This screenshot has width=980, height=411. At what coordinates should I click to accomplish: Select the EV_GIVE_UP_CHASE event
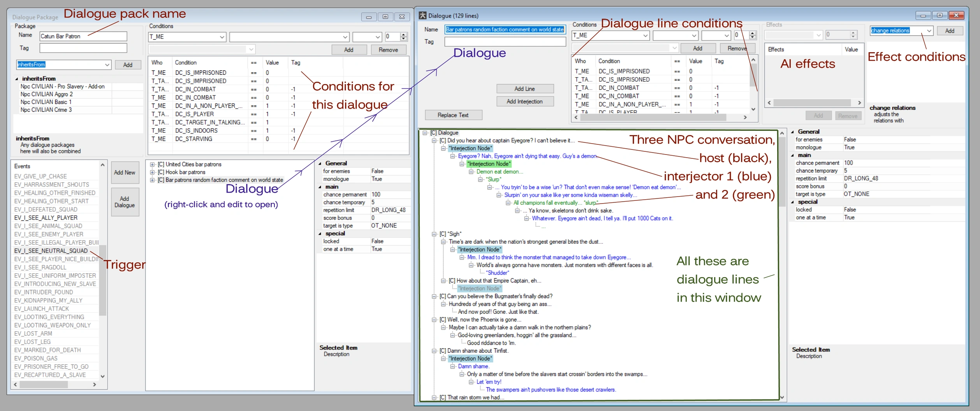[x=40, y=177]
